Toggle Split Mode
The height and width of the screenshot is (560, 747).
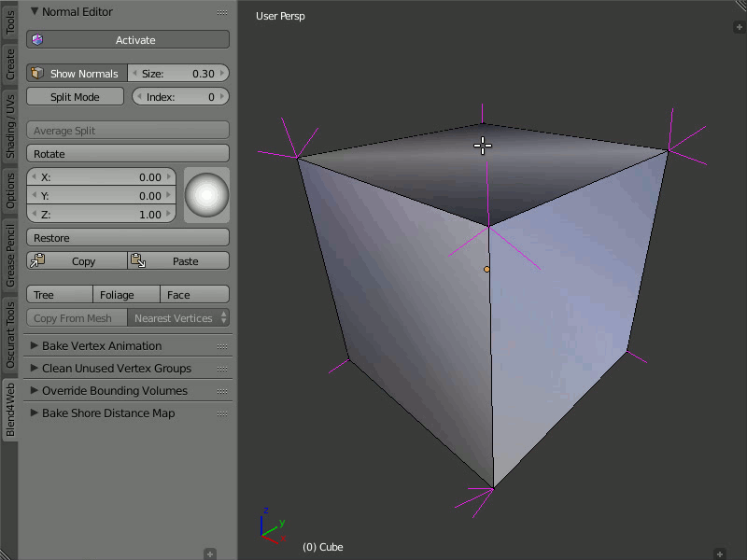(x=75, y=97)
